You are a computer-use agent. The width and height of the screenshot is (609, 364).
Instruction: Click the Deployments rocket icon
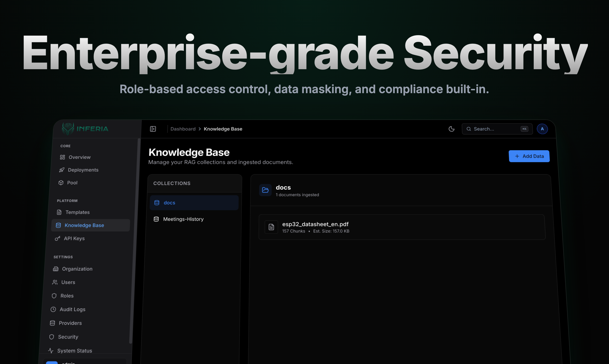(62, 170)
